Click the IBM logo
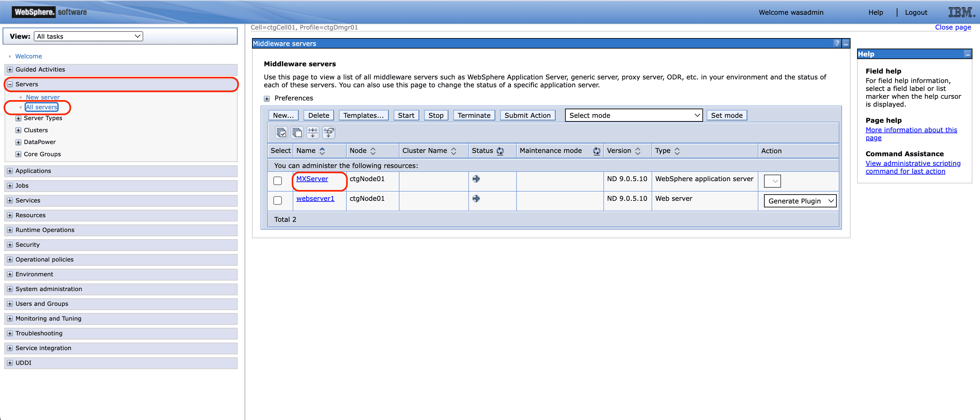Viewport: 980px width, 420px height. tap(961, 12)
